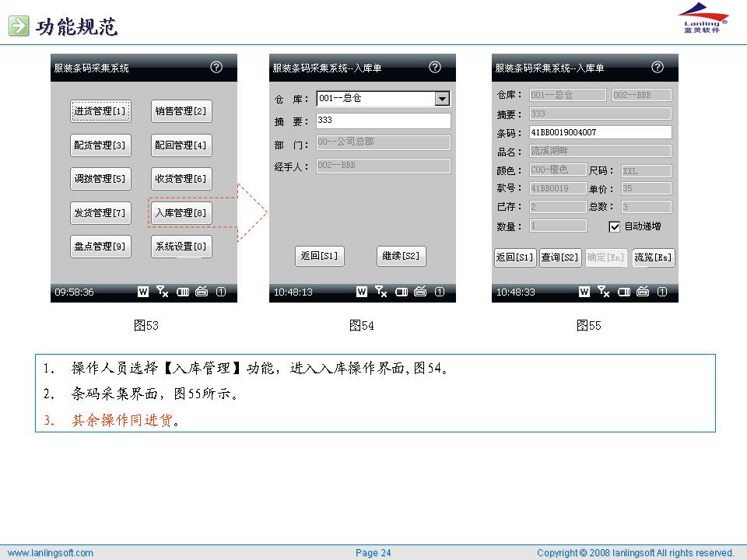
Task: Click 002--BBB field beside 仓库 in 图55
Action: click(x=642, y=95)
